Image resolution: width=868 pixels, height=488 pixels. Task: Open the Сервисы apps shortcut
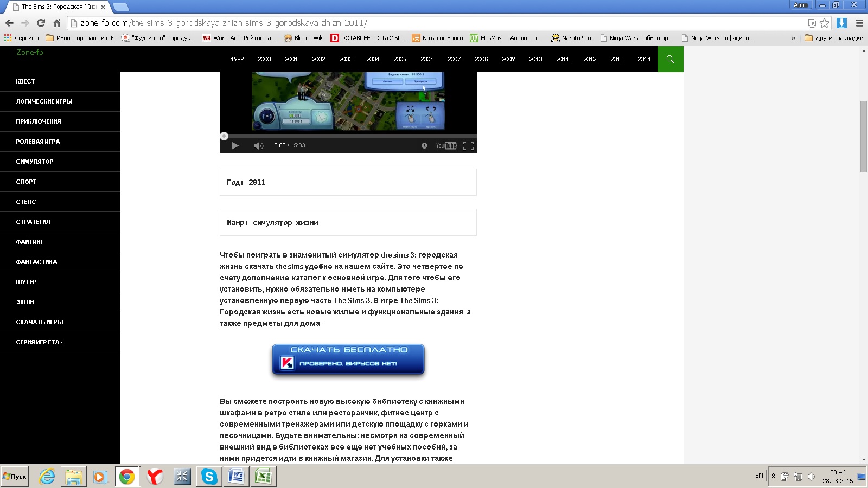pyautogui.click(x=22, y=38)
